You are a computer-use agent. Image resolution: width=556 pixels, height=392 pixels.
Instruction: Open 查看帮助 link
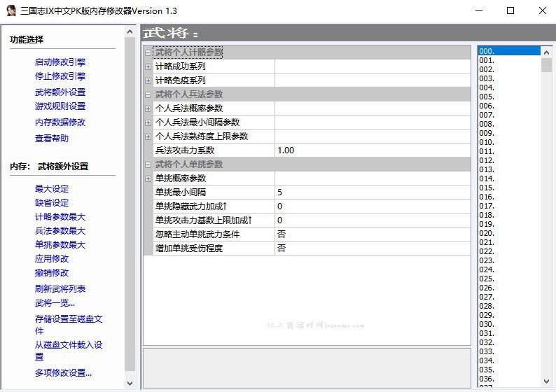coord(52,138)
